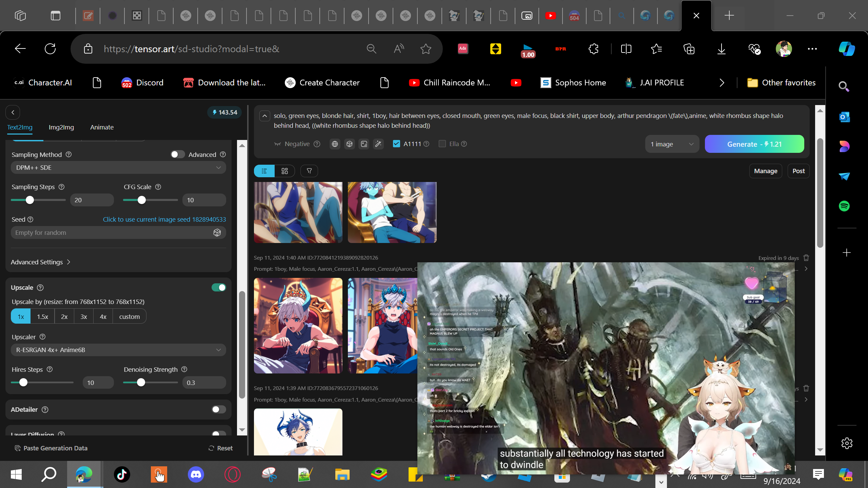Select 2x upscale factor

pyautogui.click(x=64, y=317)
